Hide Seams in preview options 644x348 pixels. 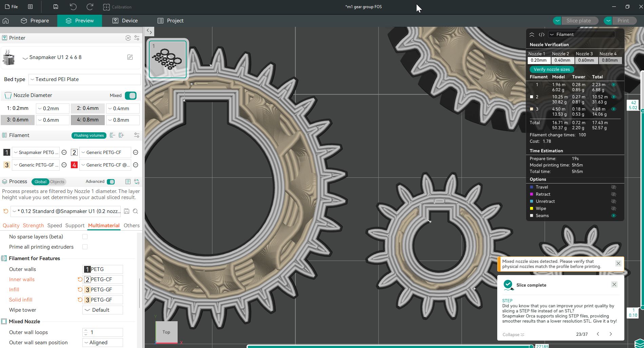point(613,216)
